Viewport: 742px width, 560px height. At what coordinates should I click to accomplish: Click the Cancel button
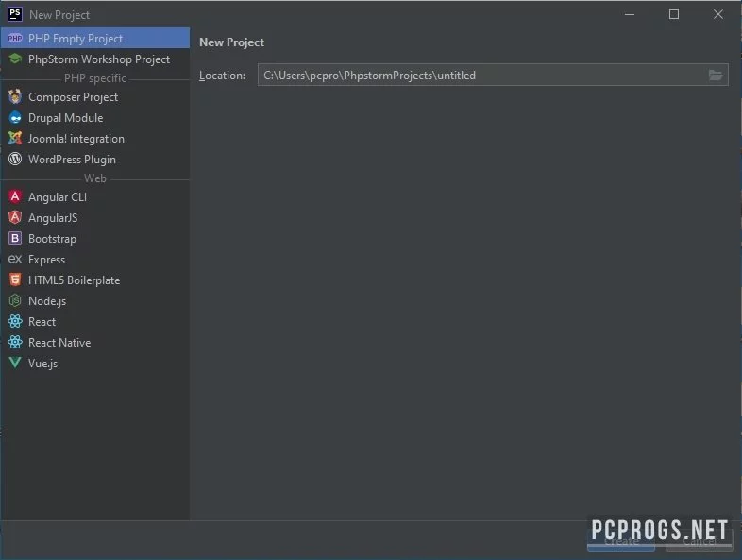699,540
